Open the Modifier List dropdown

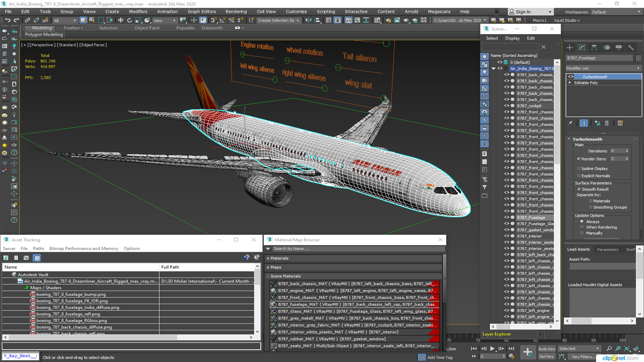603,68
